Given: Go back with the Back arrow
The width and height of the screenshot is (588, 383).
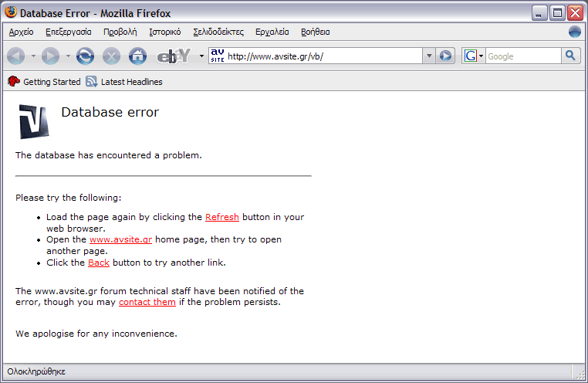Looking at the screenshot, I should 15,56.
